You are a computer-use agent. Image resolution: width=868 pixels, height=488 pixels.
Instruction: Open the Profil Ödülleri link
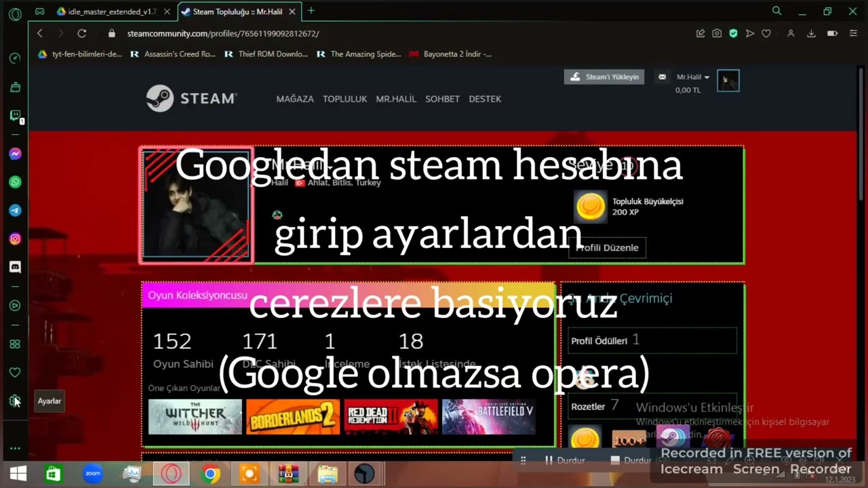599,341
